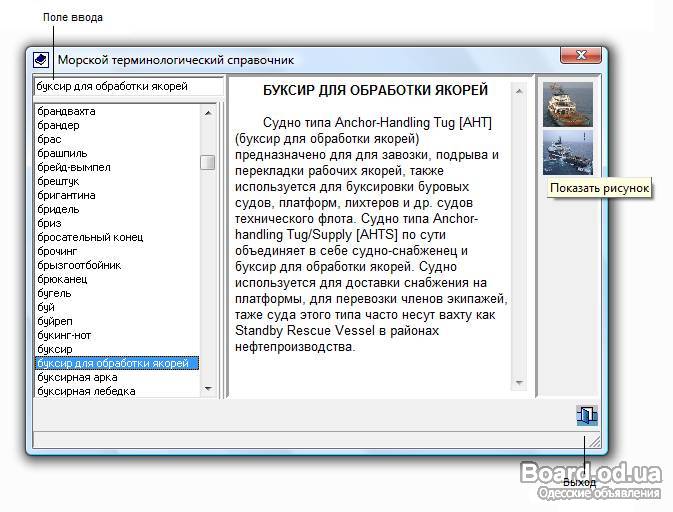Viewport: 673px width, 512px height.
Task: Open the first ship picture thumbnail
Action: pyautogui.click(x=567, y=104)
